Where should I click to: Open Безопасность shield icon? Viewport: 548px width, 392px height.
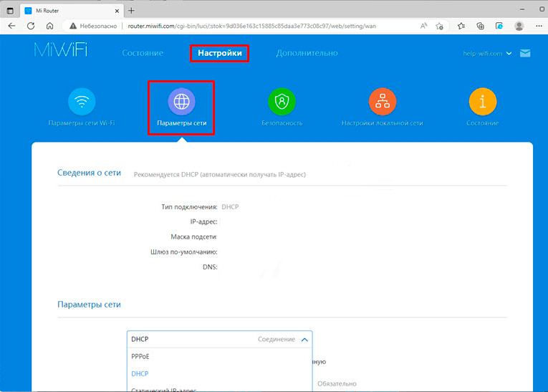coord(282,102)
